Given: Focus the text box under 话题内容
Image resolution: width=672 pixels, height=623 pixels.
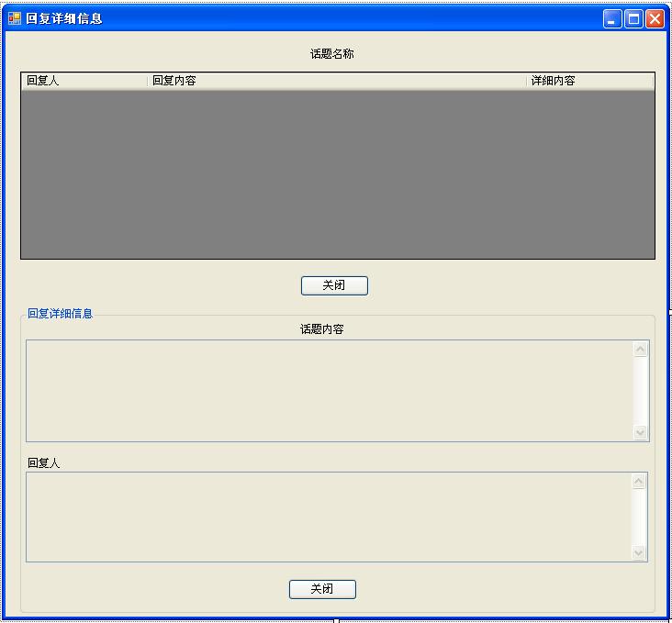Looking at the screenshot, I should coord(329,391).
